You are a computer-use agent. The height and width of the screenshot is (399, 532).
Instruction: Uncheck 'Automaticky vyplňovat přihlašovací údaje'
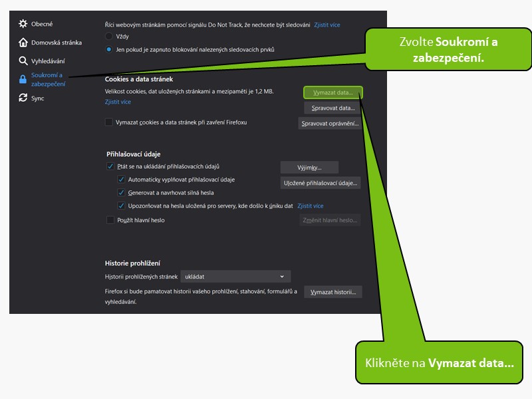(x=121, y=180)
